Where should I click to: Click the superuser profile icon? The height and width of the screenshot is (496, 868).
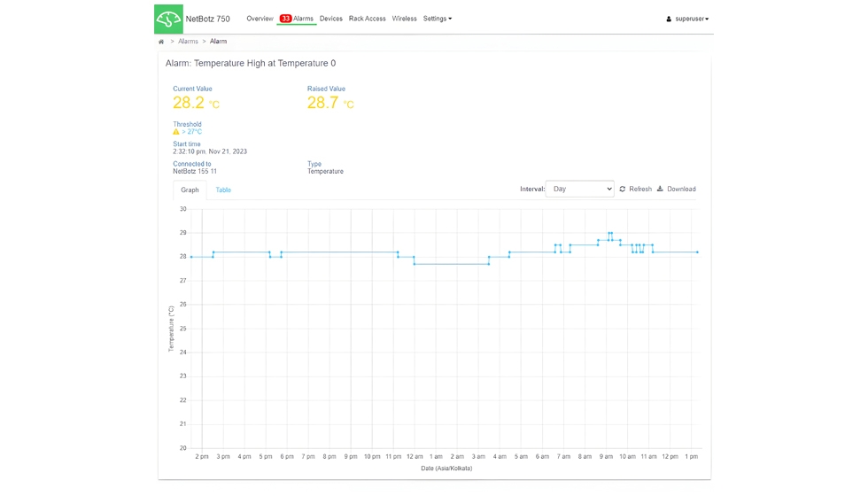[x=669, y=19]
